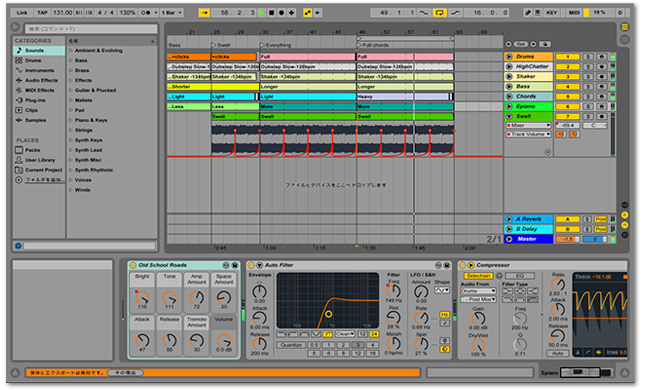Click the Previous Locator button
This screenshot has width=645, height=390.
point(509,44)
